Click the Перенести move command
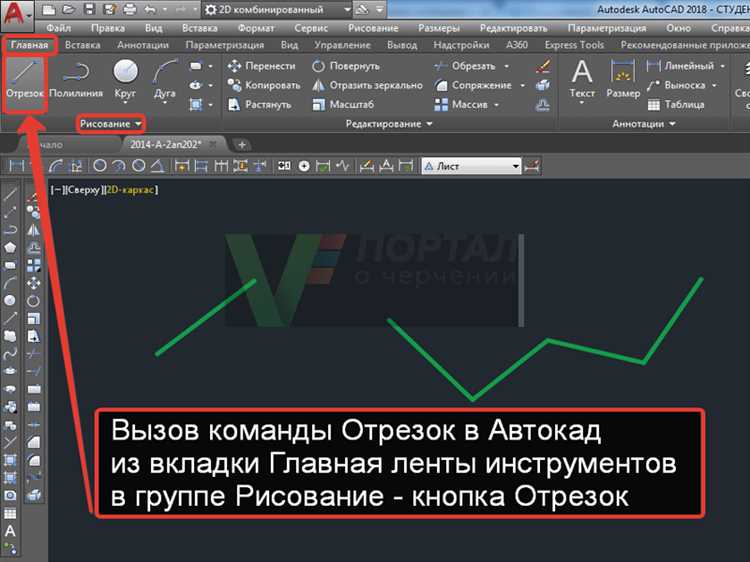750x562 pixels. click(x=261, y=66)
